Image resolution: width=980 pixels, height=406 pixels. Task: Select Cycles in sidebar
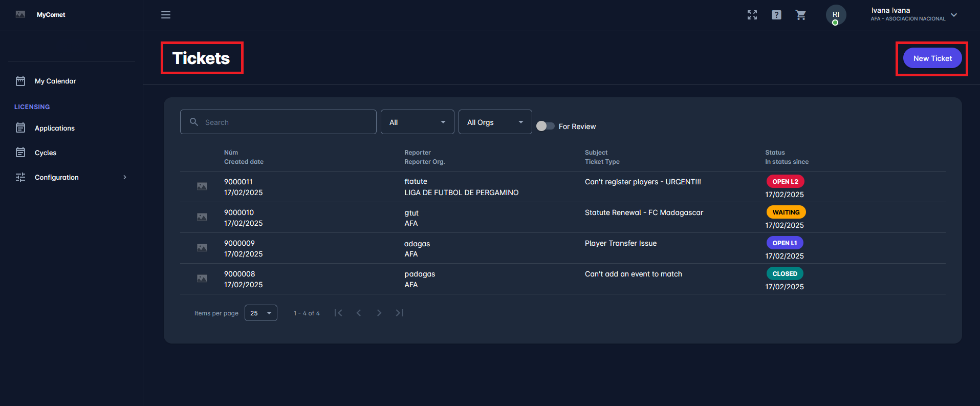(46, 153)
